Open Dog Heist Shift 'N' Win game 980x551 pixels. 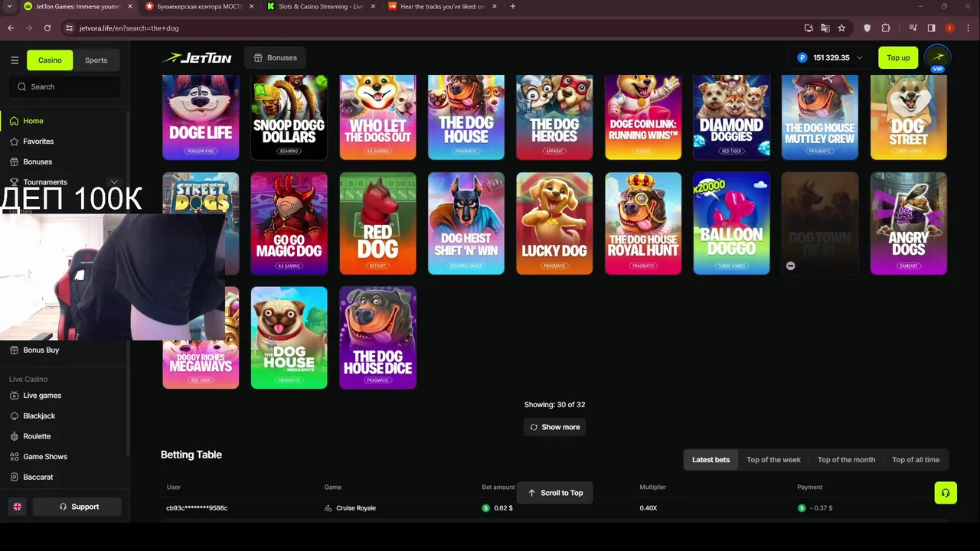point(466,223)
